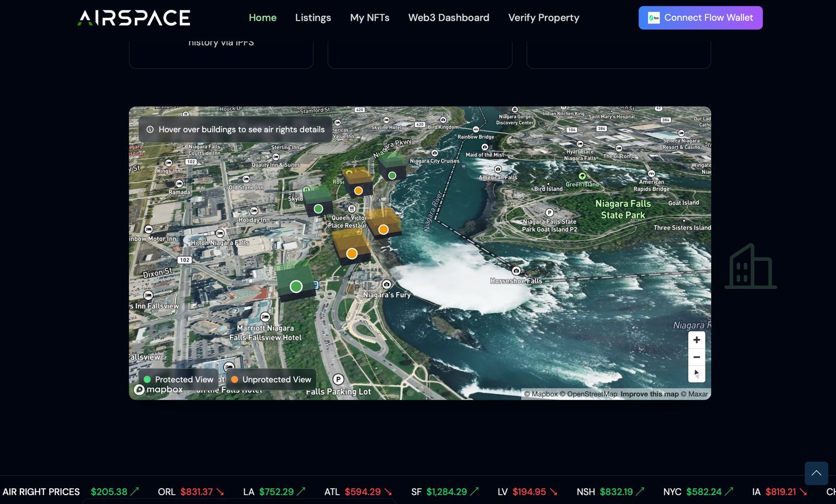
Task: Open My NFTs page
Action: click(x=369, y=18)
